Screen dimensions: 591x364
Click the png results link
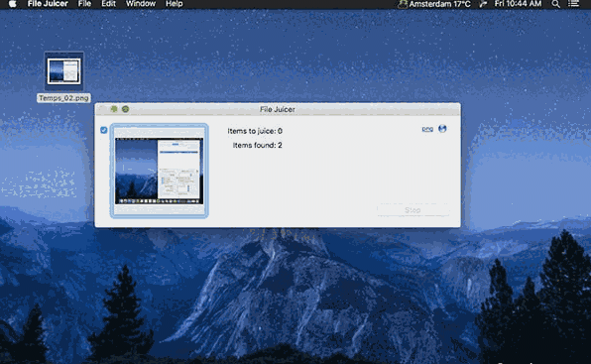coord(427,129)
